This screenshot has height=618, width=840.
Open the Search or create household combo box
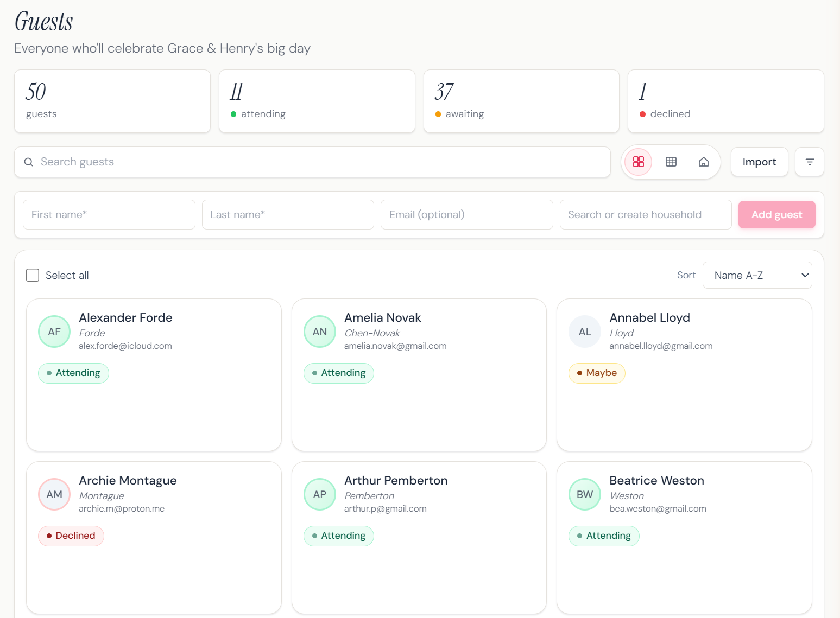click(x=646, y=214)
